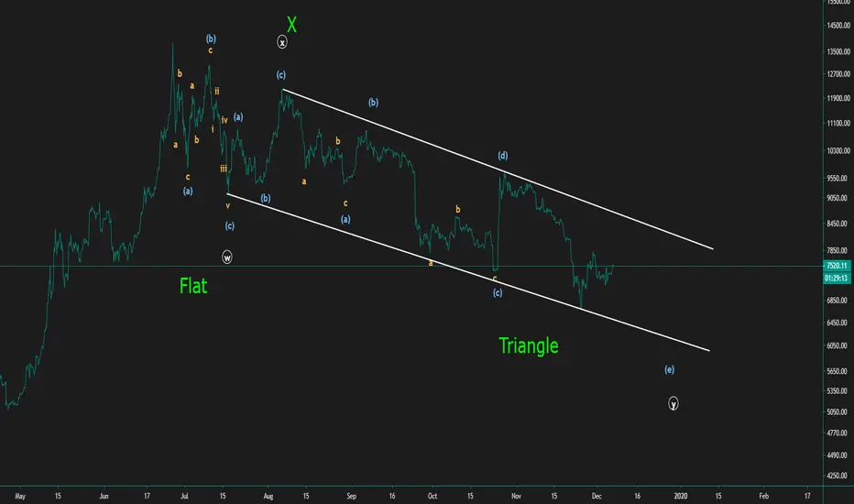Click the 4250.00 price axis label
The image size is (854, 504).
(838, 476)
